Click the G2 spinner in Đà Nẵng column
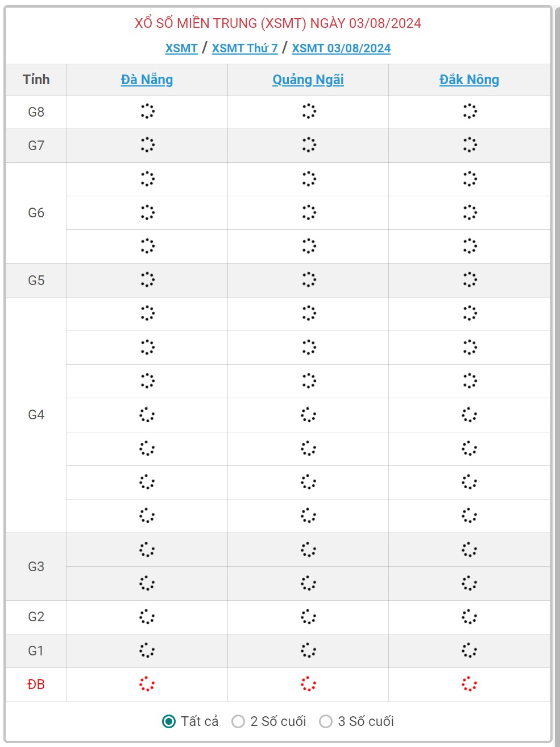 click(x=147, y=617)
